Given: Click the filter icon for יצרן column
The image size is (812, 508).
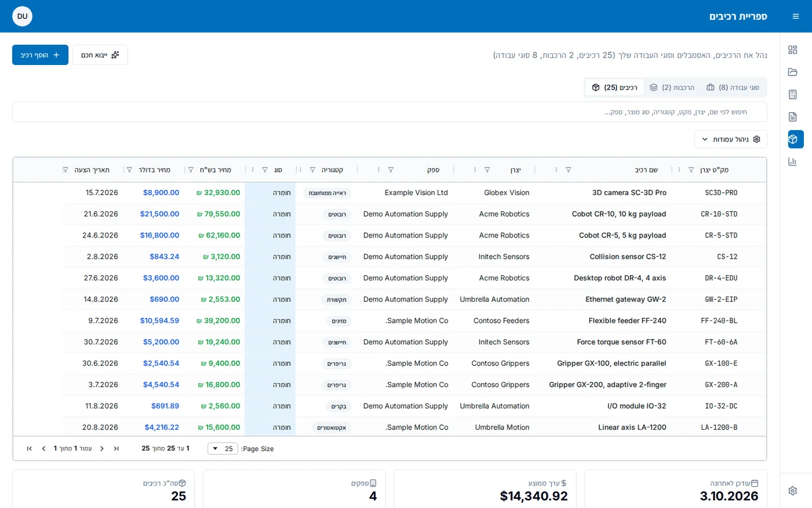Looking at the screenshot, I should (487, 170).
